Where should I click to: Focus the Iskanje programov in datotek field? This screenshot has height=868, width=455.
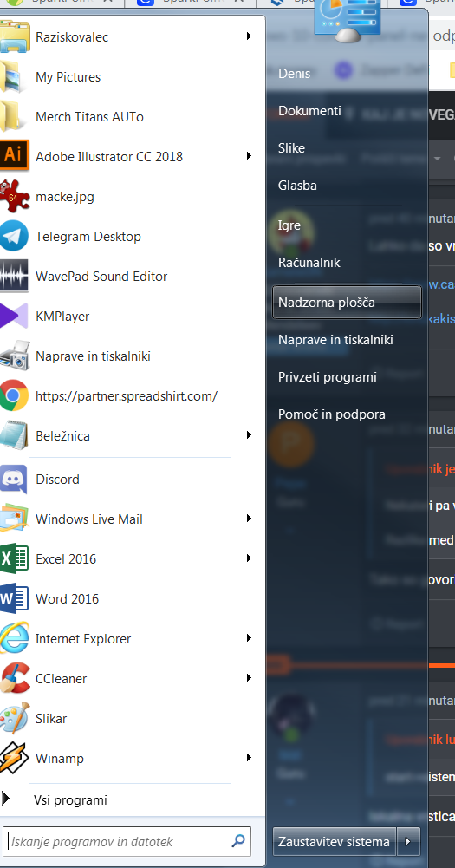click(x=127, y=841)
